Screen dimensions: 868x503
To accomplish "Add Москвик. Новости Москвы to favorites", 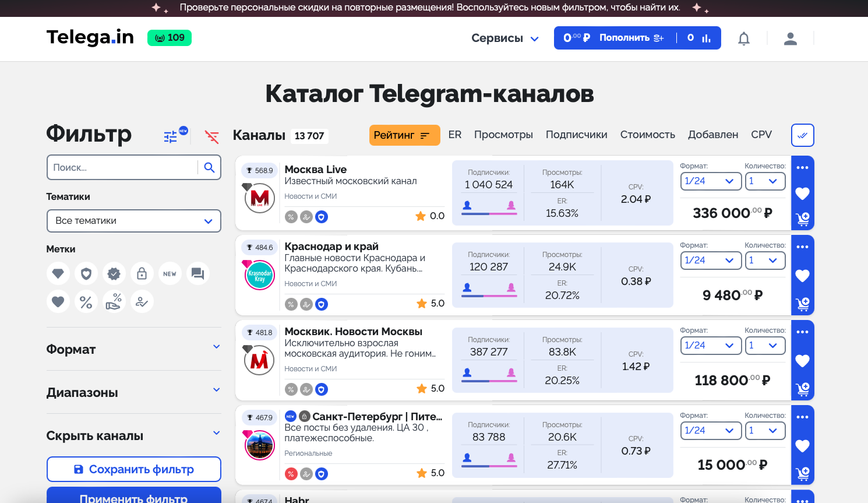I will point(803,361).
